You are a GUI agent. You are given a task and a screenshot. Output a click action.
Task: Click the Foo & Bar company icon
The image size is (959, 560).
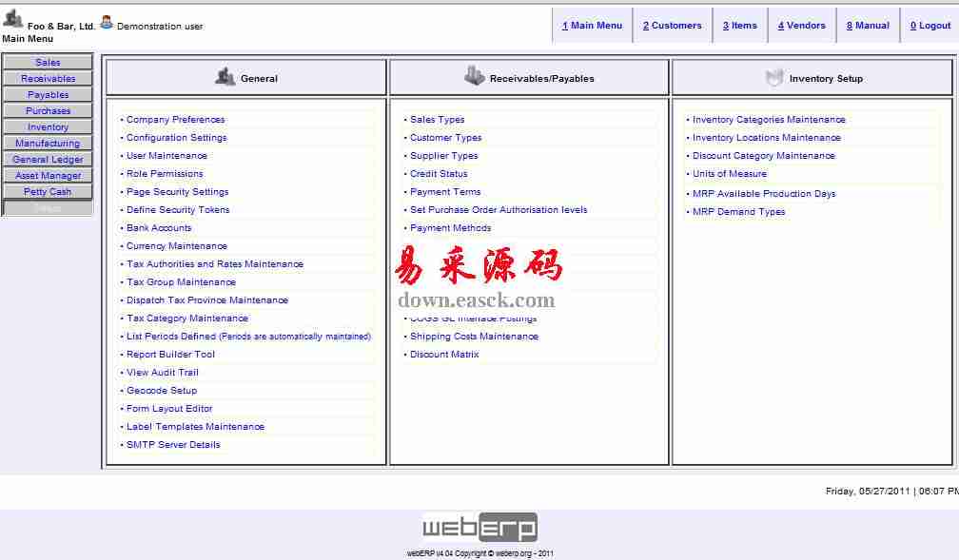coord(13,18)
